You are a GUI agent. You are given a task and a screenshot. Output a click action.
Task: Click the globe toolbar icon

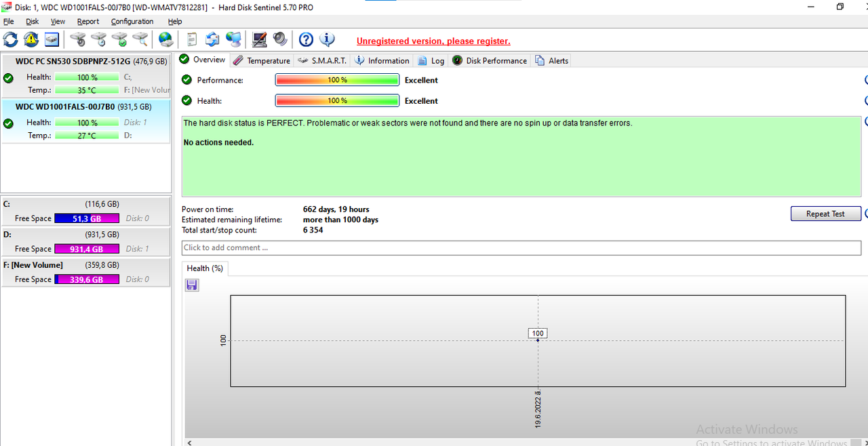165,39
